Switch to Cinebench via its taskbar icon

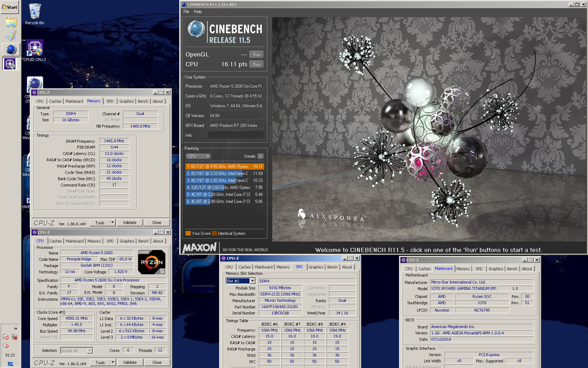(11, 50)
